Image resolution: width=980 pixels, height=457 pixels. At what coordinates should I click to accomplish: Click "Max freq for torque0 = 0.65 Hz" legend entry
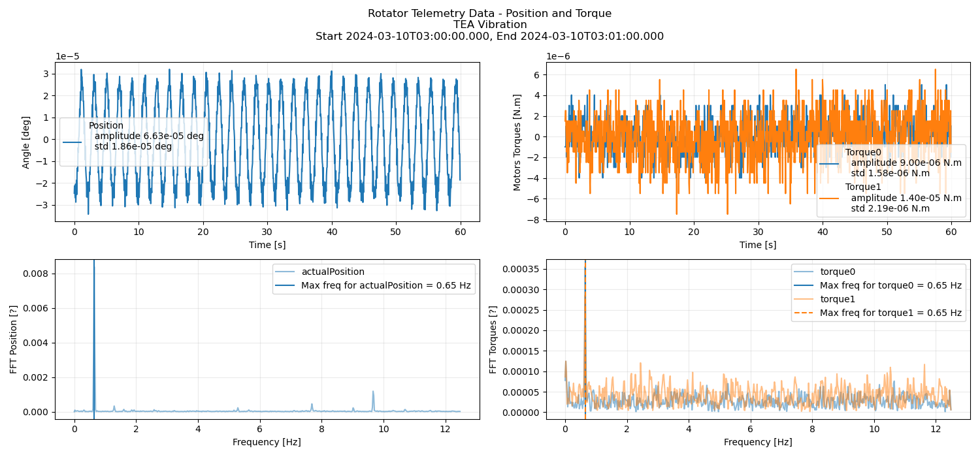891,285
